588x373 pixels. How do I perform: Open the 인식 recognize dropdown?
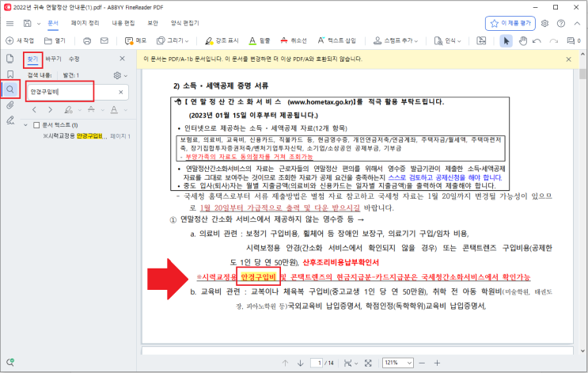(x=447, y=40)
